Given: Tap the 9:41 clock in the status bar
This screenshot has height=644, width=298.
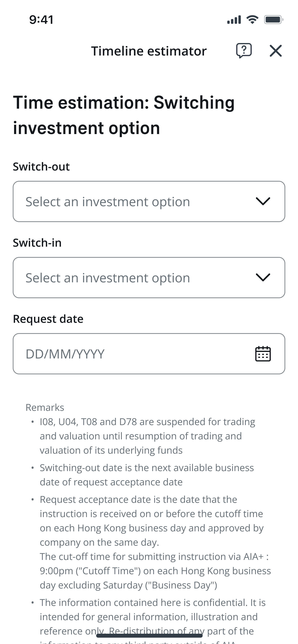Looking at the screenshot, I should (41, 20).
